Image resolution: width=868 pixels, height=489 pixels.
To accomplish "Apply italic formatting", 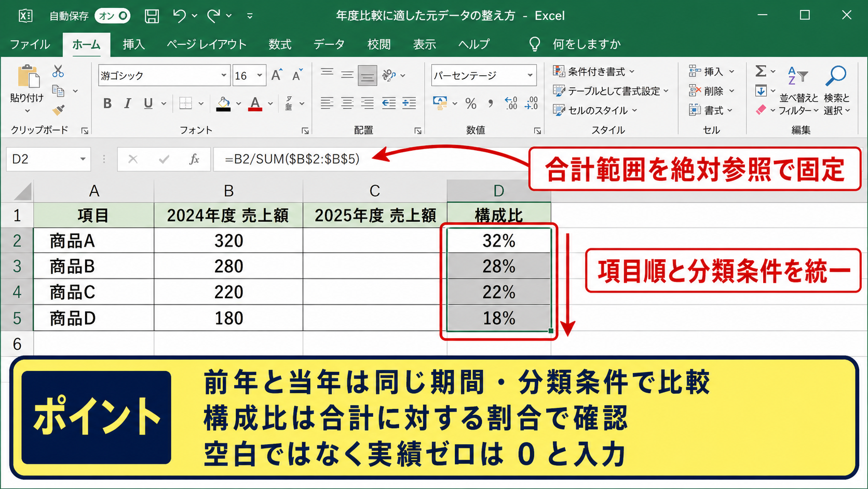I will 127,103.
